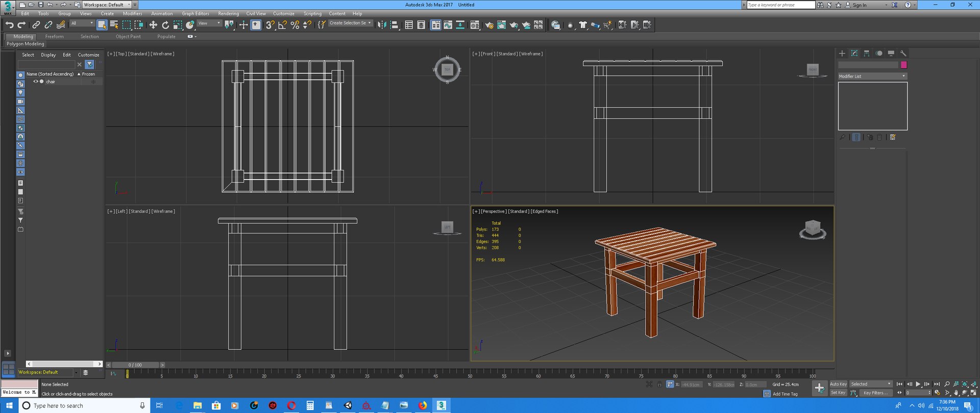
Task: Open Select by Name dialog icon
Action: click(x=114, y=24)
